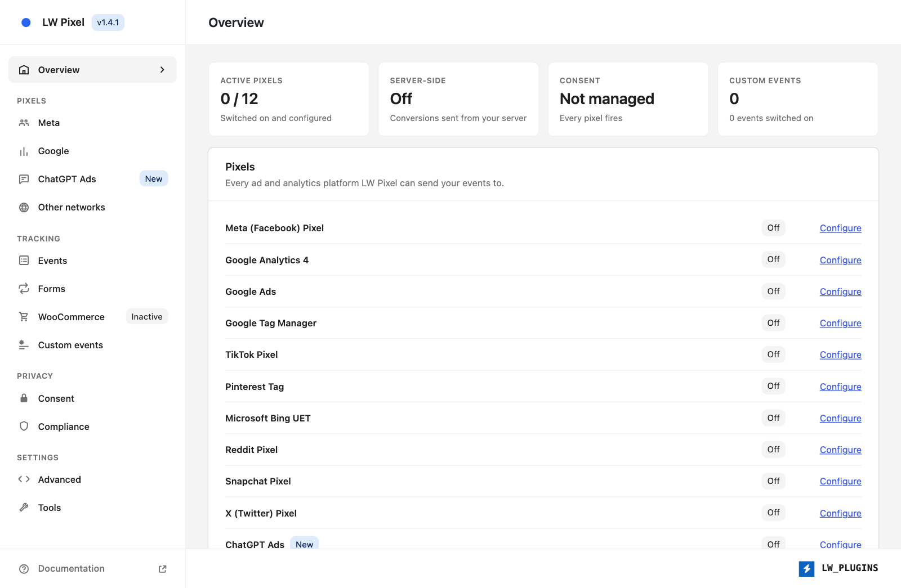Click the Consent Not managed card
This screenshot has width=901, height=588.
point(628,99)
